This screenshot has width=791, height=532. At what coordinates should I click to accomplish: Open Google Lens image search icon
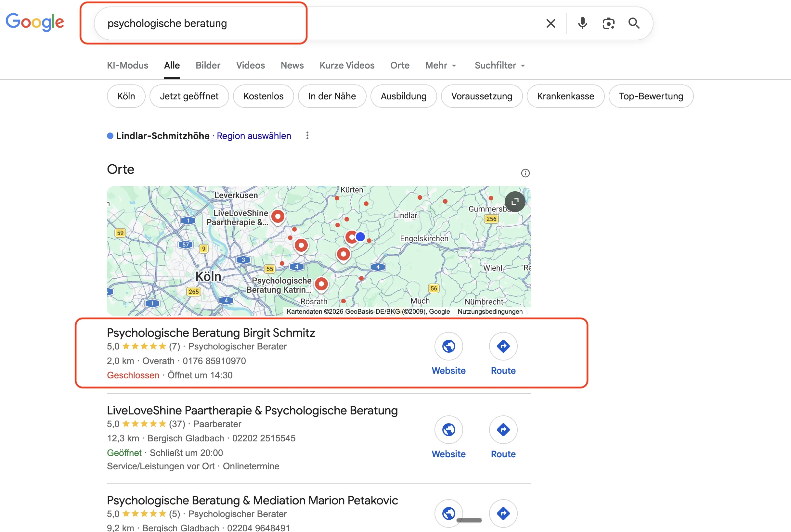[x=608, y=23]
